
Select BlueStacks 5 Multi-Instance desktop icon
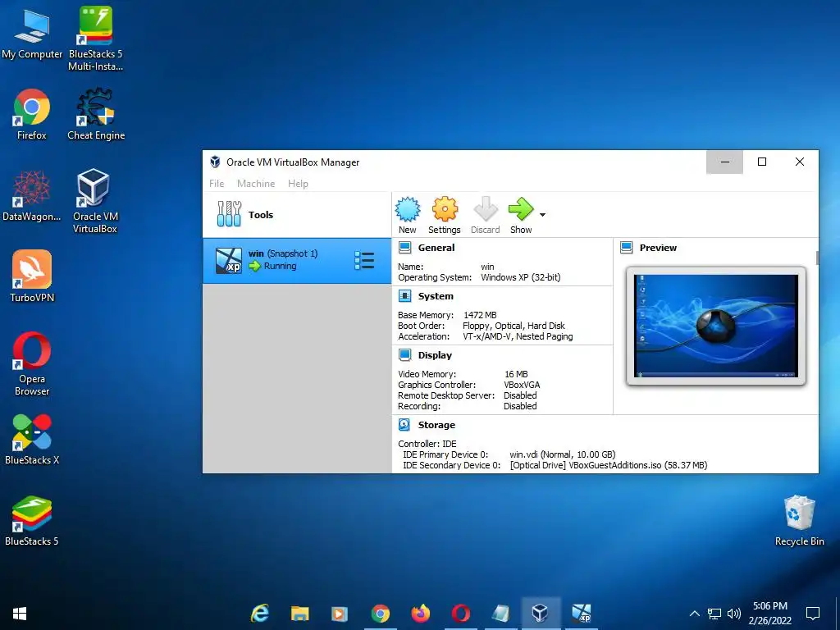coord(95,39)
